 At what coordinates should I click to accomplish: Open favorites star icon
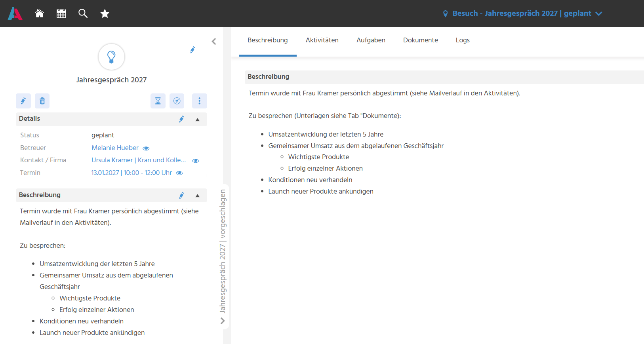pos(105,13)
